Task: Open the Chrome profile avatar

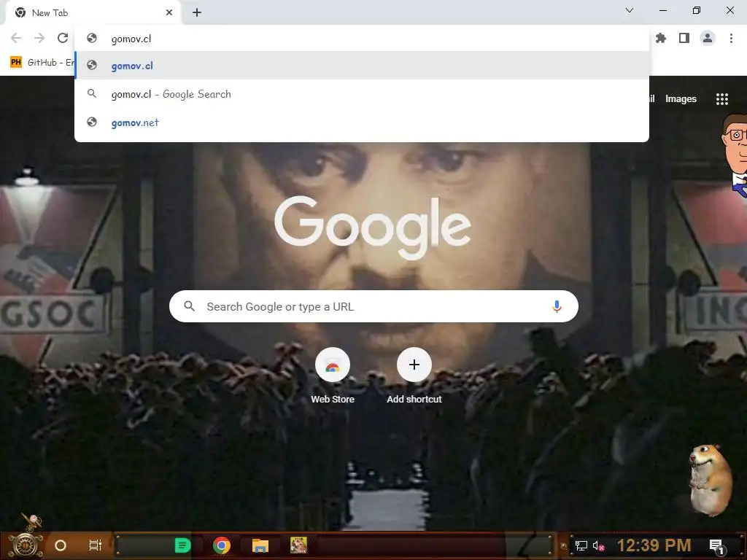Action: tap(708, 38)
